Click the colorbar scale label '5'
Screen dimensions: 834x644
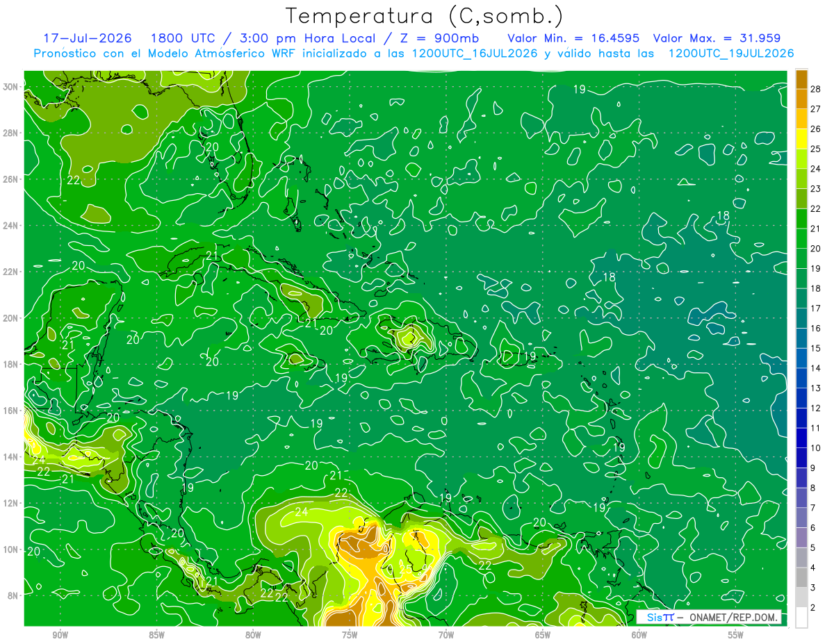point(813,547)
